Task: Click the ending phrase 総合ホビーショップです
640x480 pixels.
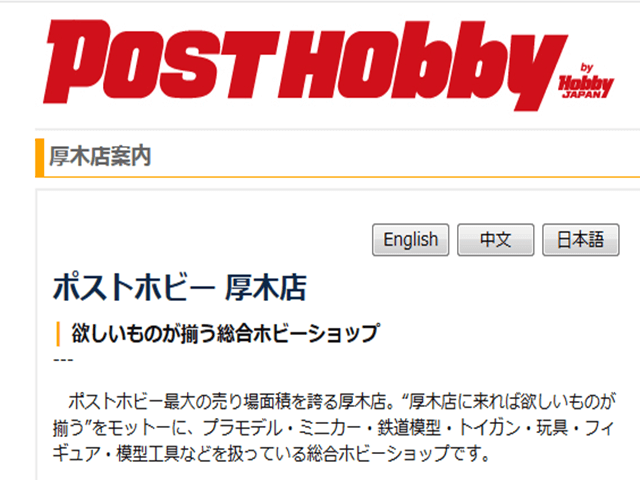Action: pos(393,453)
